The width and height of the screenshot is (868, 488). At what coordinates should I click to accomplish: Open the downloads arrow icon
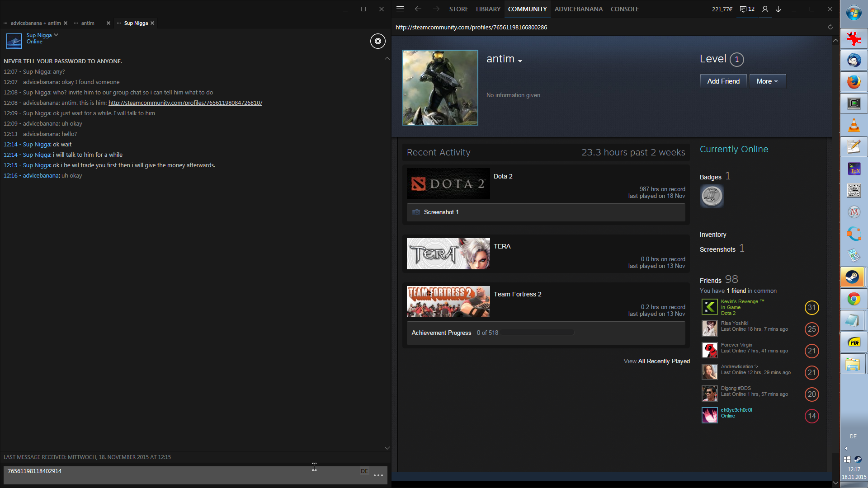click(778, 9)
